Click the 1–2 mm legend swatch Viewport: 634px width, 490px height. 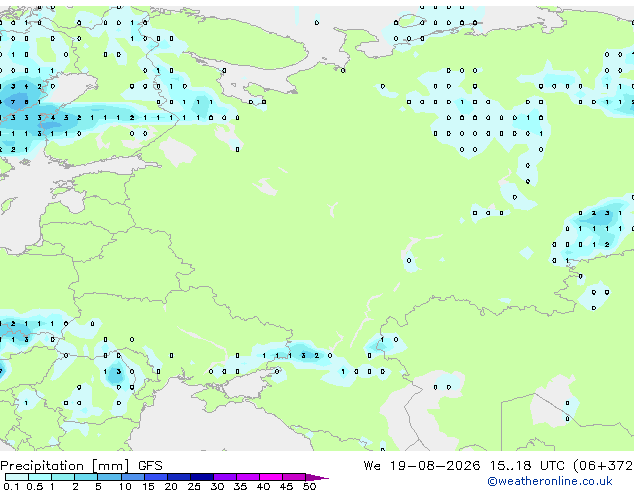(63, 477)
